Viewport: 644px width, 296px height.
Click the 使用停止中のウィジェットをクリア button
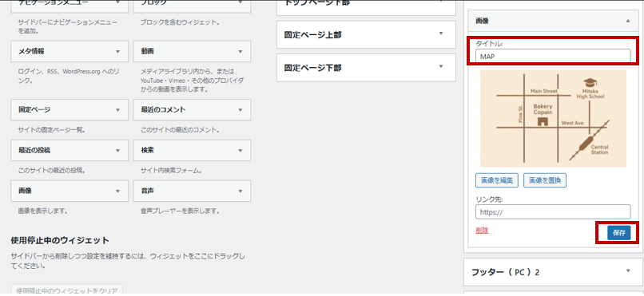pos(66,290)
